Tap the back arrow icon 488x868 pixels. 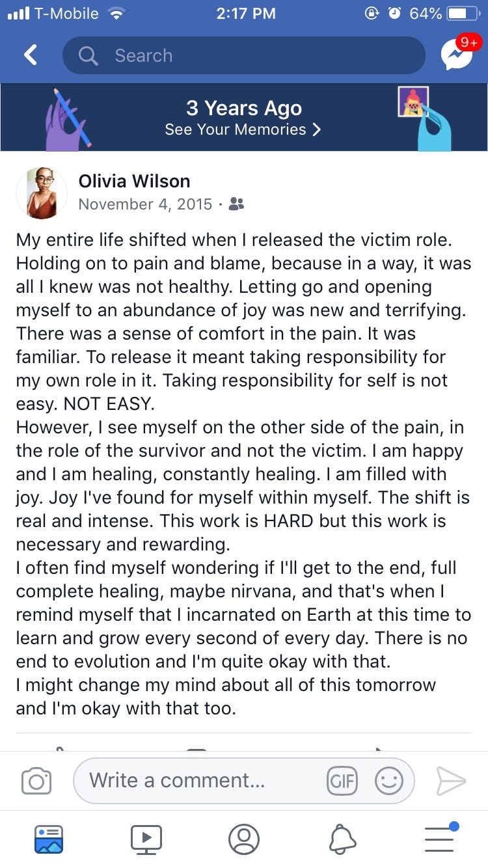coord(31,55)
